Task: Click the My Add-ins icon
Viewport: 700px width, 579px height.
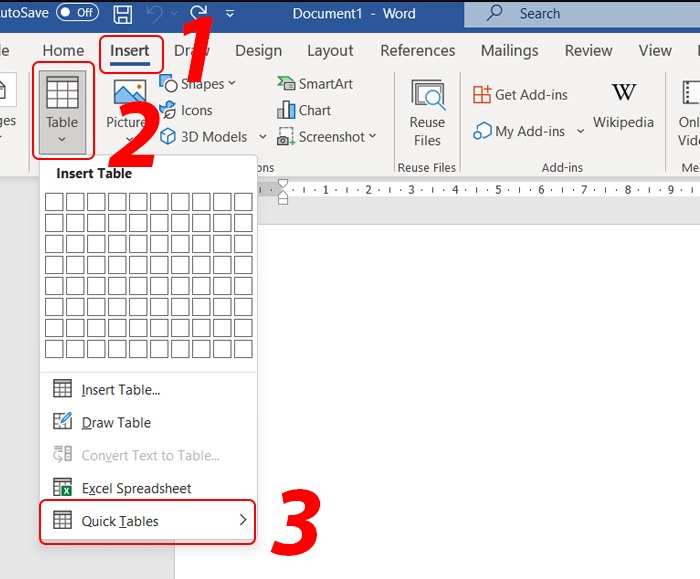Action: pyautogui.click(x=482, y=131)
